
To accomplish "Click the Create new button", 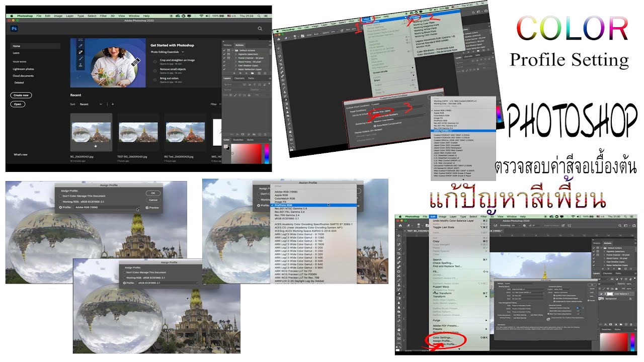I will (x=21, y=95).
